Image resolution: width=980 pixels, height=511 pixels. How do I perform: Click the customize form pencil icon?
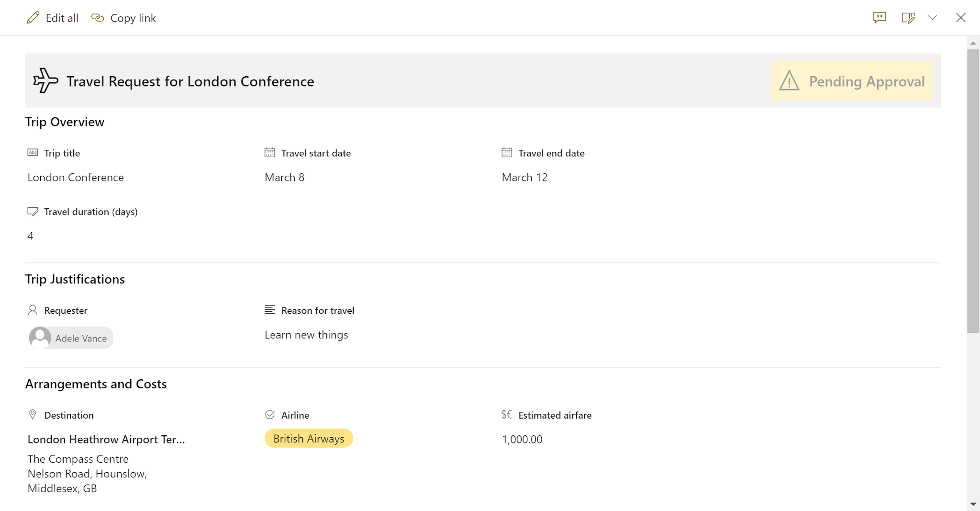point(907,17)
